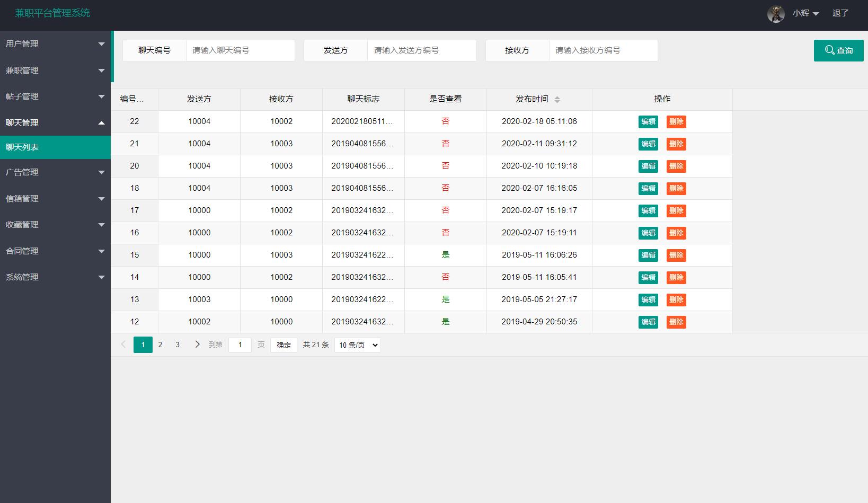Click the dropdown arrow beside 小辉
This screenshot has height=503, width=868.
click(x=816, y=14)
